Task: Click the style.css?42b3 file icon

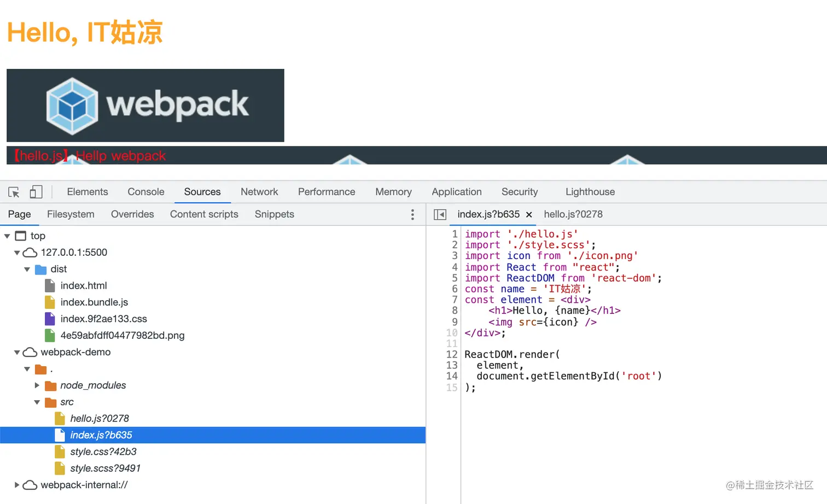Action: [x=60, y=452]
